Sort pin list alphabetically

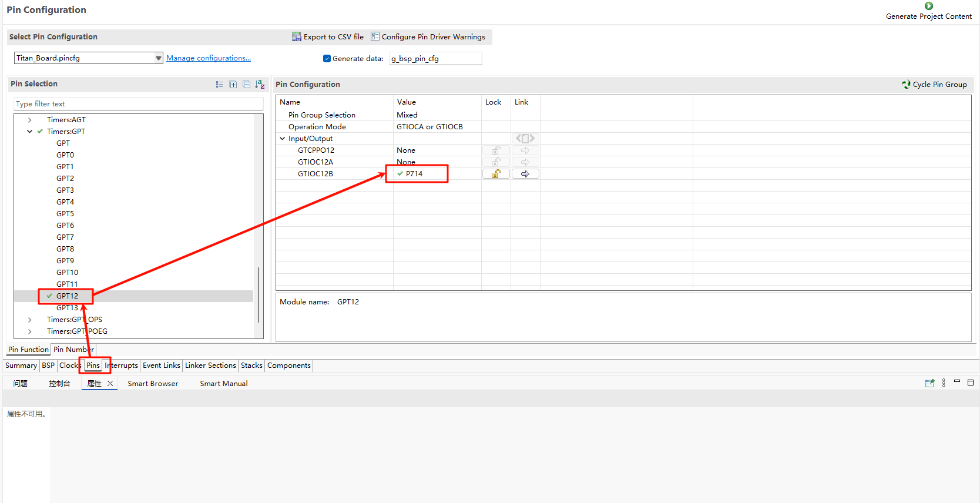coord(260,85)
